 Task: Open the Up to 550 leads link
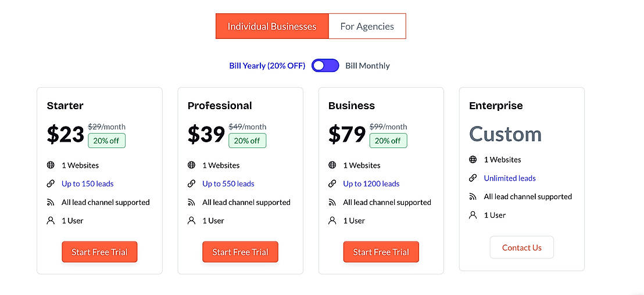(228, 184)
